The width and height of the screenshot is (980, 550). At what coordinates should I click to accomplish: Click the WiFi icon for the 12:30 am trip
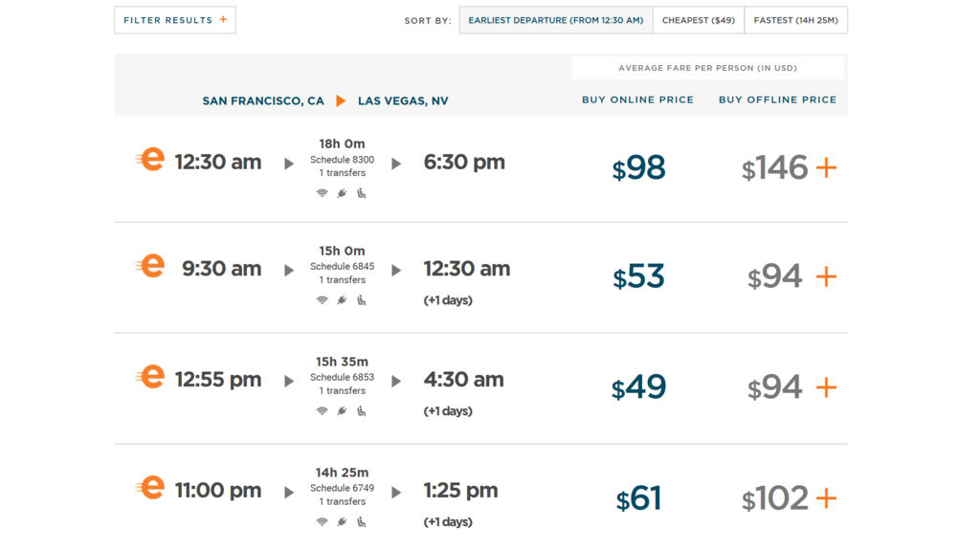[x=323, y=193]
